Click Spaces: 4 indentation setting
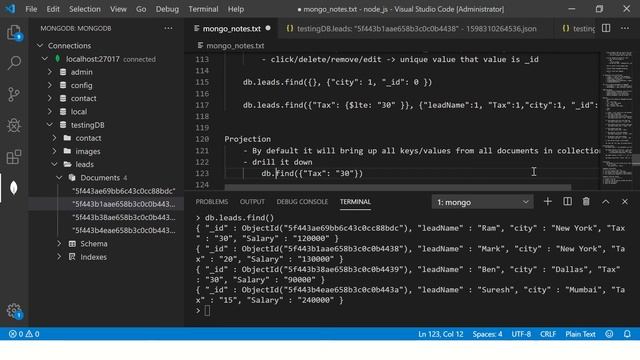This screenshot has width=640, height=360. click(487, 334)
